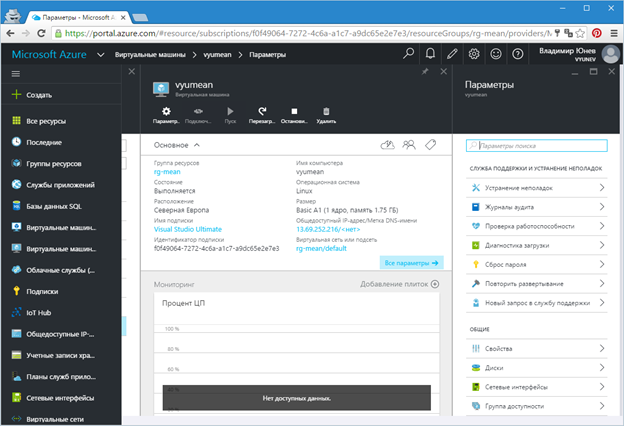
Task: Expand Сброс пароля row
Action: tap(536, 264)
